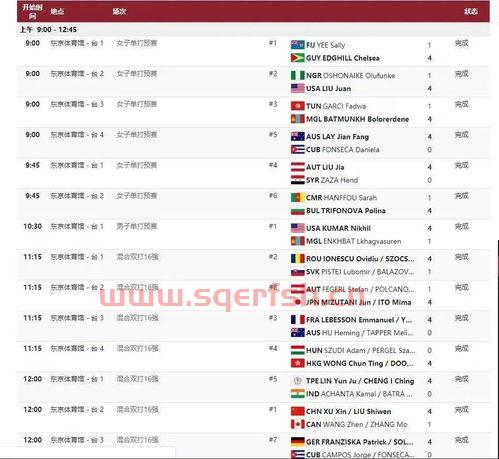Click the Tunisia flag beside GARCI Fadwa
The height and width of the screenshot is (459, 499).
297,106
